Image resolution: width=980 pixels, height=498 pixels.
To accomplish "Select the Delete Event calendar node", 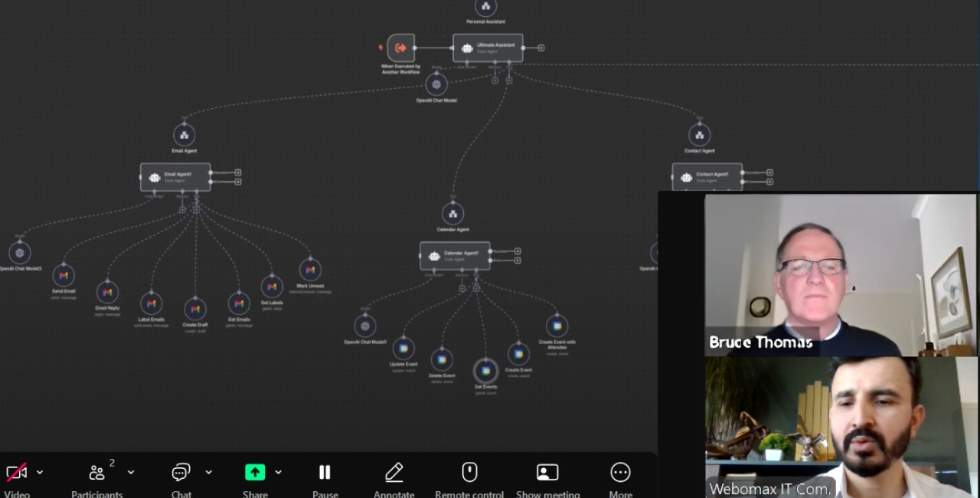I will coord(442,359).
